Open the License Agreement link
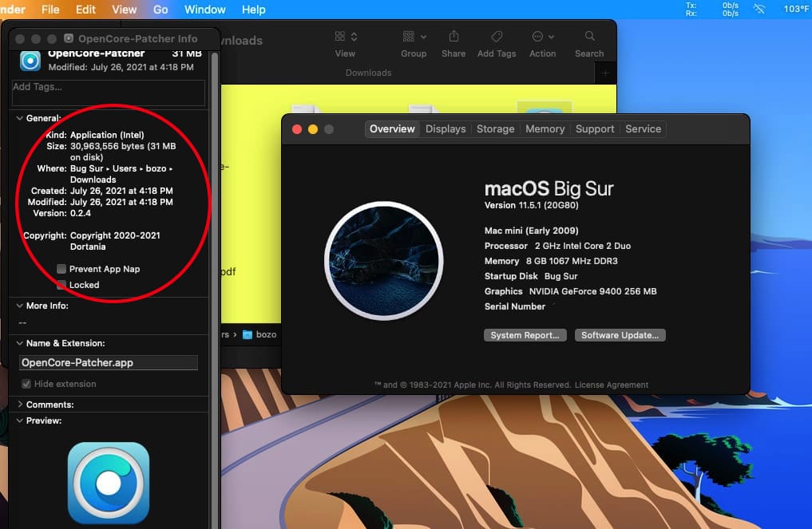The height and width of the screenshot is (529, 812). coord(611,385)
